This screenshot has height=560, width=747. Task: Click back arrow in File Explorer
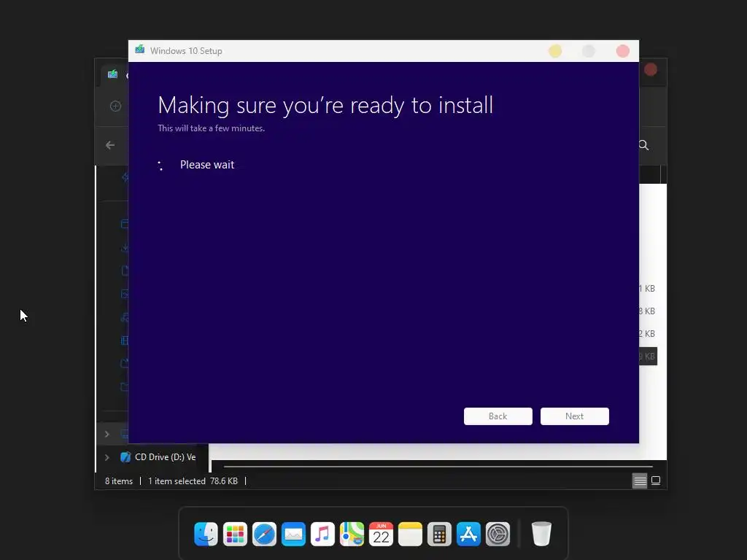point(110,145)
